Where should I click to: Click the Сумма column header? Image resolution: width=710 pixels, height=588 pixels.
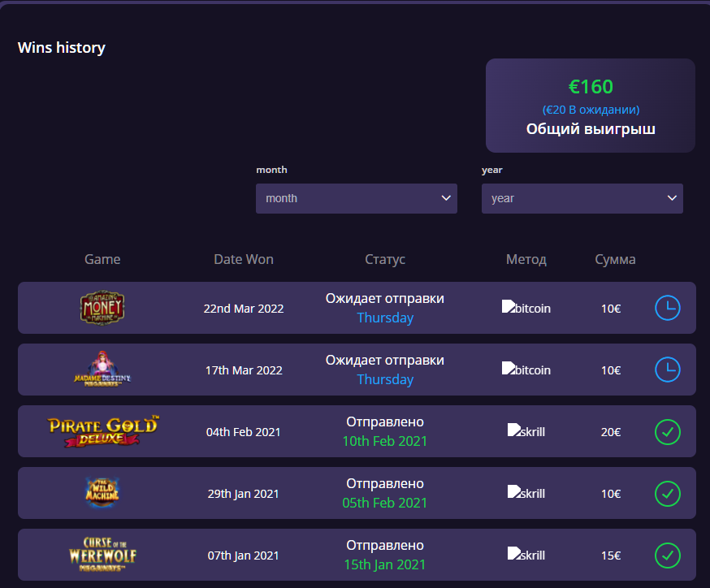(615, 260)
